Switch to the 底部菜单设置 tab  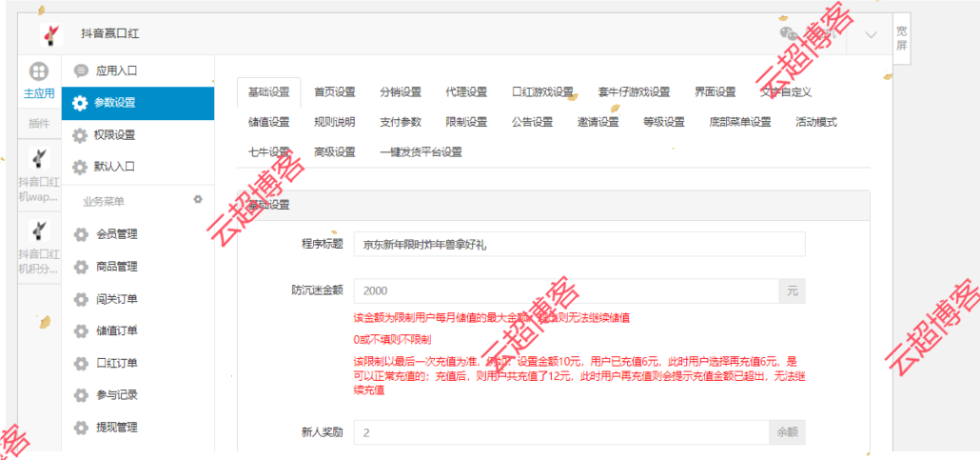740,123
